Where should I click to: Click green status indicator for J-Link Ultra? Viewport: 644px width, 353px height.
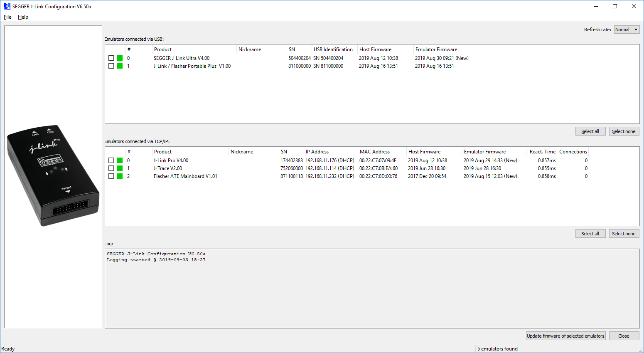coord(120,58)
